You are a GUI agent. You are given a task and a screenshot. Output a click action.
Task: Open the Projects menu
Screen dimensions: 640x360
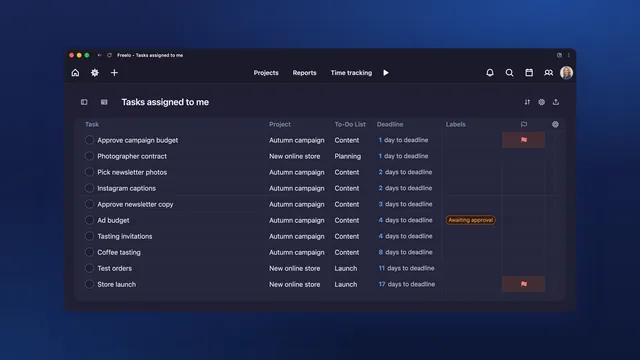(x=266, y=73)
